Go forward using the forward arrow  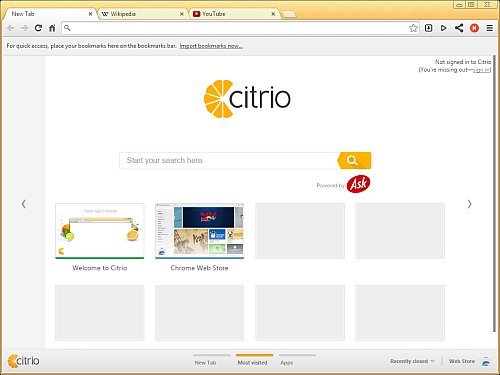pos(24,28)
